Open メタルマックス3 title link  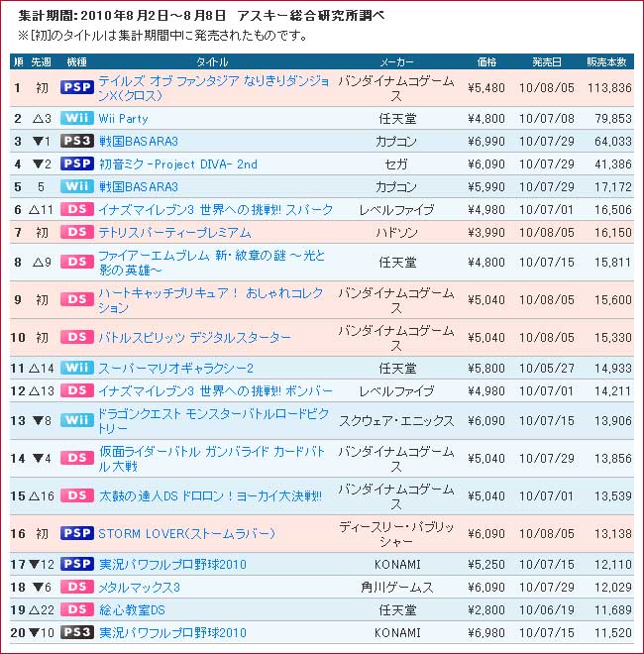click(x=140, y=588)
